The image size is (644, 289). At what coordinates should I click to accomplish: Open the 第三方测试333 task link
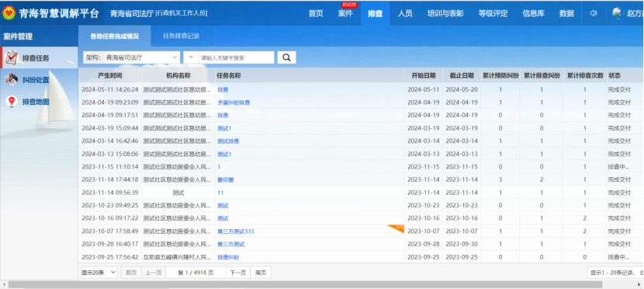click(236, 231)
